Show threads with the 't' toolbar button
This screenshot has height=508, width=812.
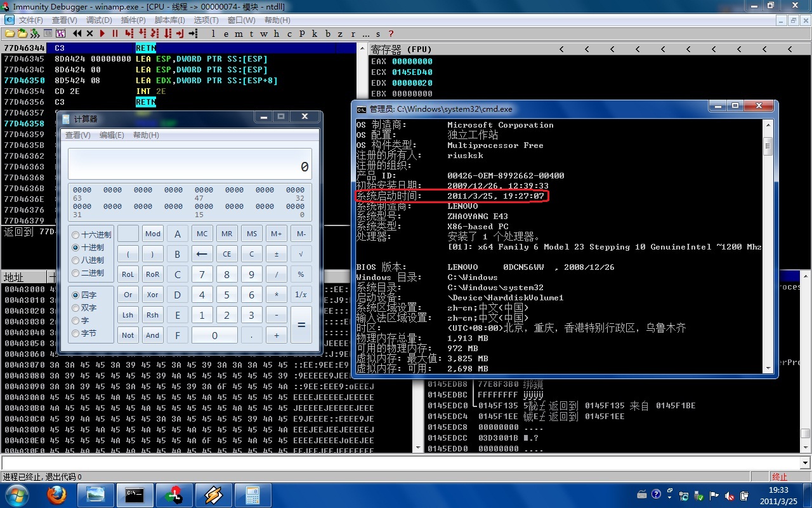pyautogui.click(x=251, y=34)
